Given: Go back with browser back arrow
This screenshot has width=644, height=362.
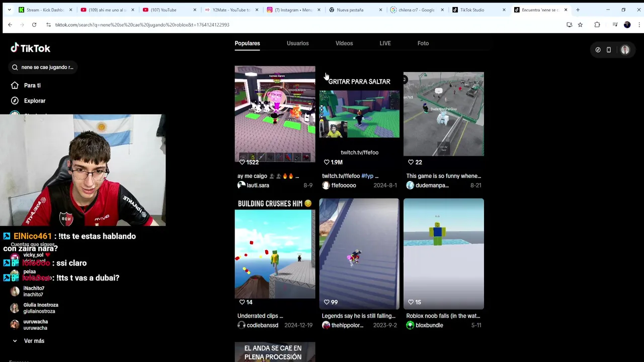Looking at the screenshot, I should (10, 25).
